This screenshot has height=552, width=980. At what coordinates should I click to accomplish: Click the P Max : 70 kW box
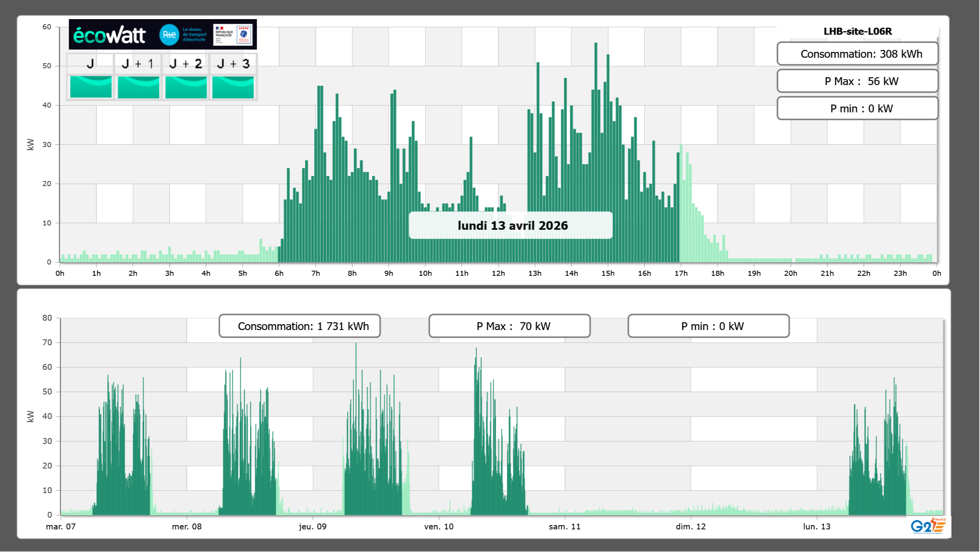(x=509, y=326)
